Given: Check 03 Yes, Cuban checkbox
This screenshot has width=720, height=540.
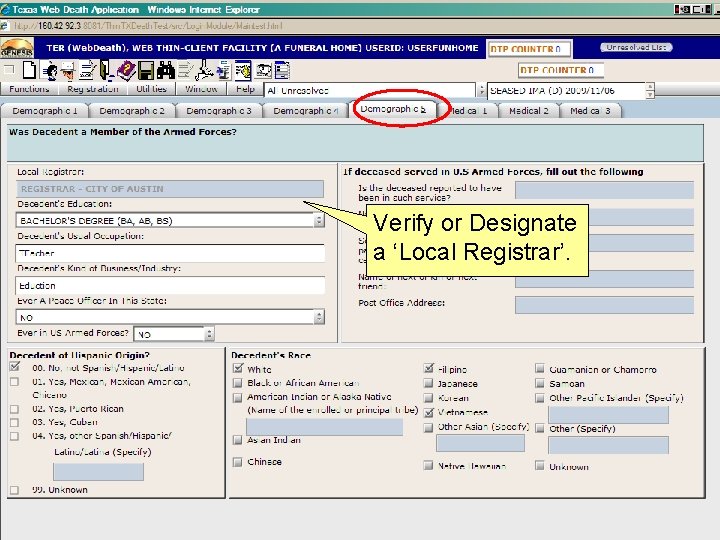Looking at the screenshot, I should pos(15,422).
